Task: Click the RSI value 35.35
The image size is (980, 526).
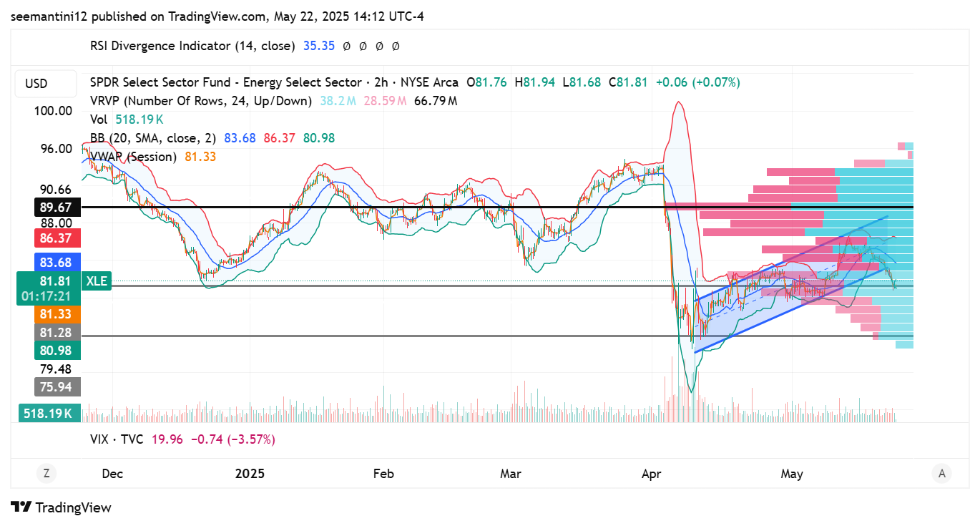Action: pyautogui.click(x=319, y=46)
